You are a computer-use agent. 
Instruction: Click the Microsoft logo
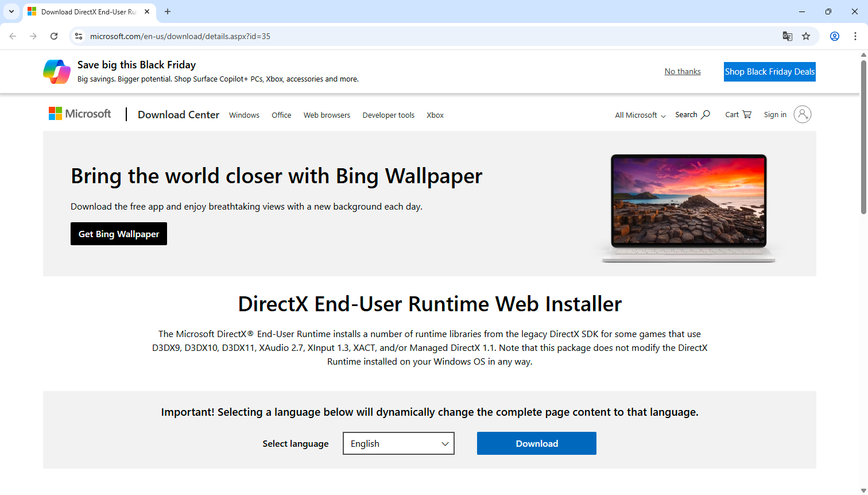[x=80, y=114]
